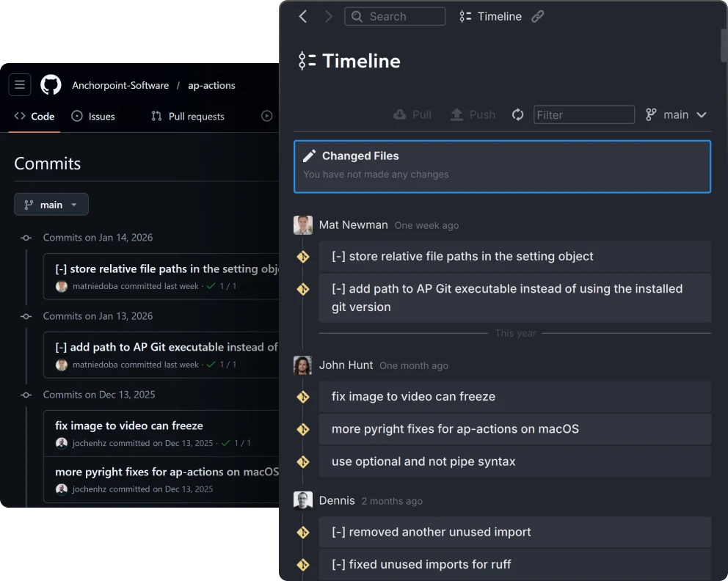Click the commit diamond beside "removed another unused import"
The image size is (728, 581).
(303, 532)
